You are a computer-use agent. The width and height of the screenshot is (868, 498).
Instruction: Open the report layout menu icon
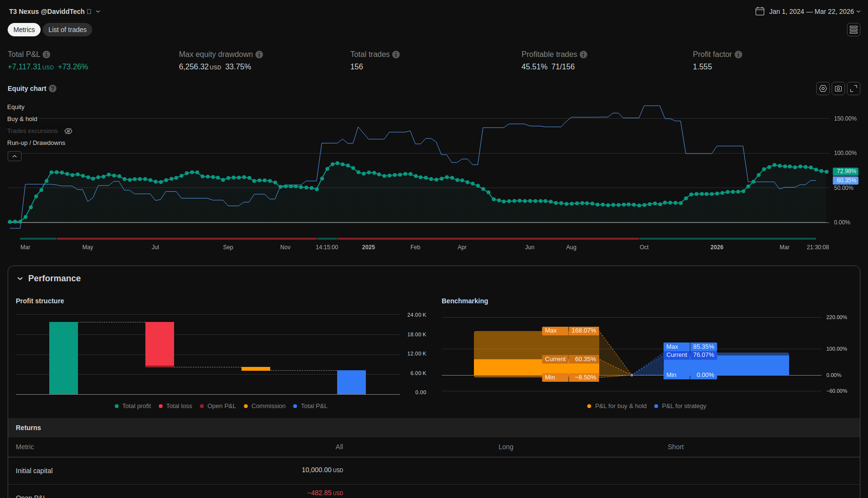[853, 30]
